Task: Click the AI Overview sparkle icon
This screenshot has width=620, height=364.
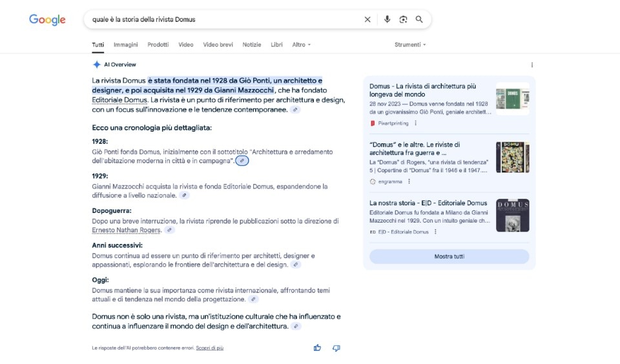Action: pos(96,65)
